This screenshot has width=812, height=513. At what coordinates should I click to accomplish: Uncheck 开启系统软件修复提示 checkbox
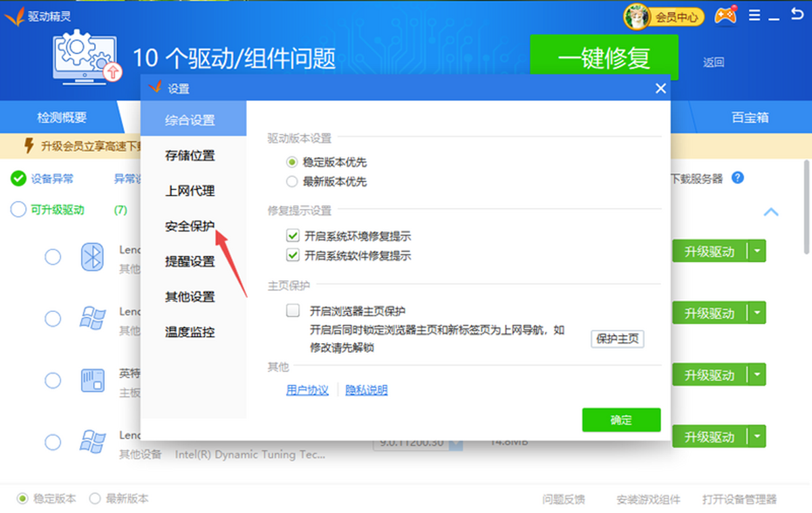(x=292, y=256)
